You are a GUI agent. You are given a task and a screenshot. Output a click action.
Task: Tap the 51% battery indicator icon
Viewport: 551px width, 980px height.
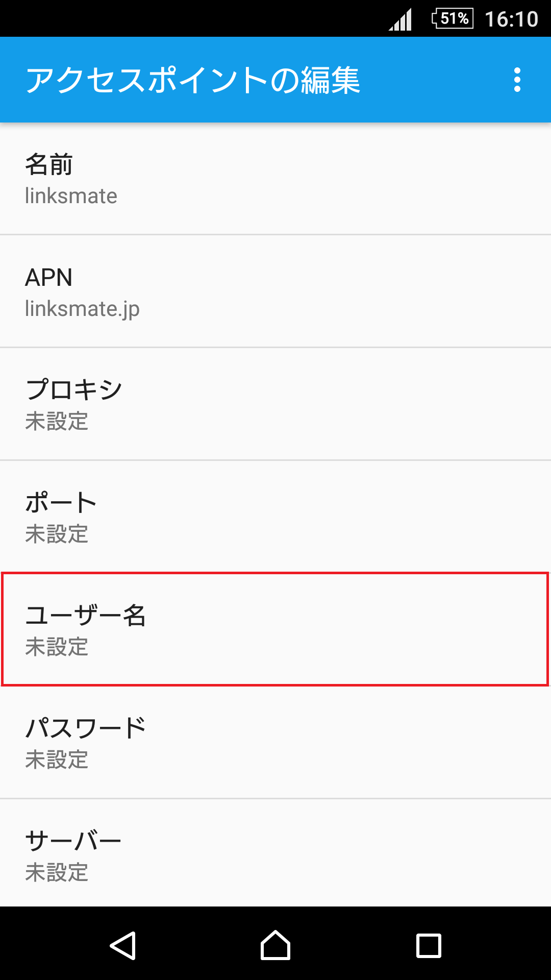(x=452, y=19)
